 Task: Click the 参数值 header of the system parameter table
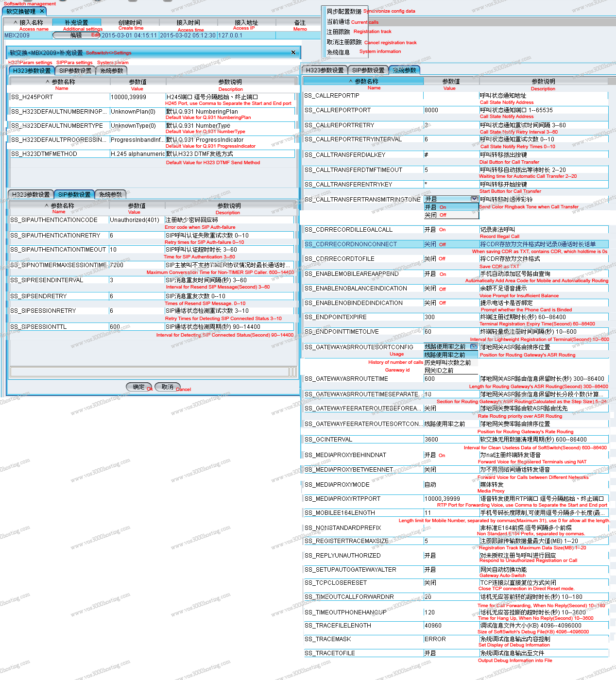[x=451, y=81]
